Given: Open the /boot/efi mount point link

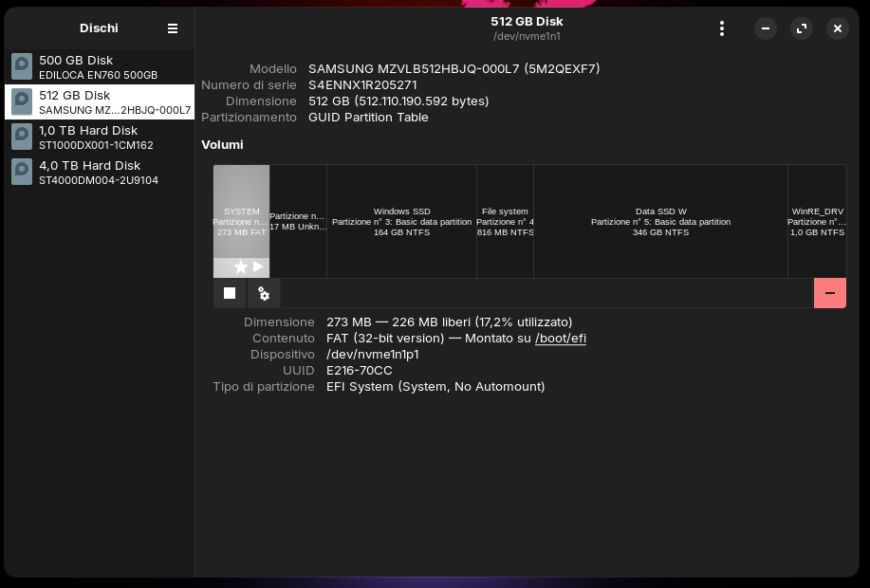Looking at the screenshot, I should [560, 338].
